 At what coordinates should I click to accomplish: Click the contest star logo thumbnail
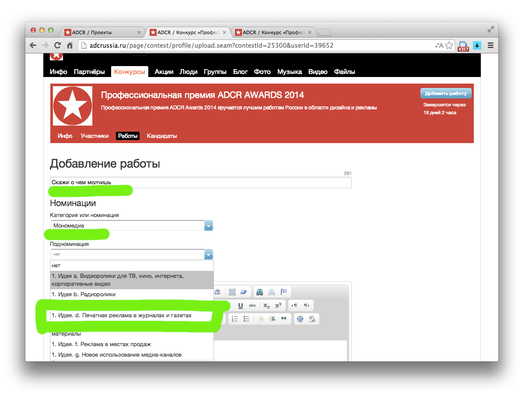pyautogui.click(x=73, y=106)
